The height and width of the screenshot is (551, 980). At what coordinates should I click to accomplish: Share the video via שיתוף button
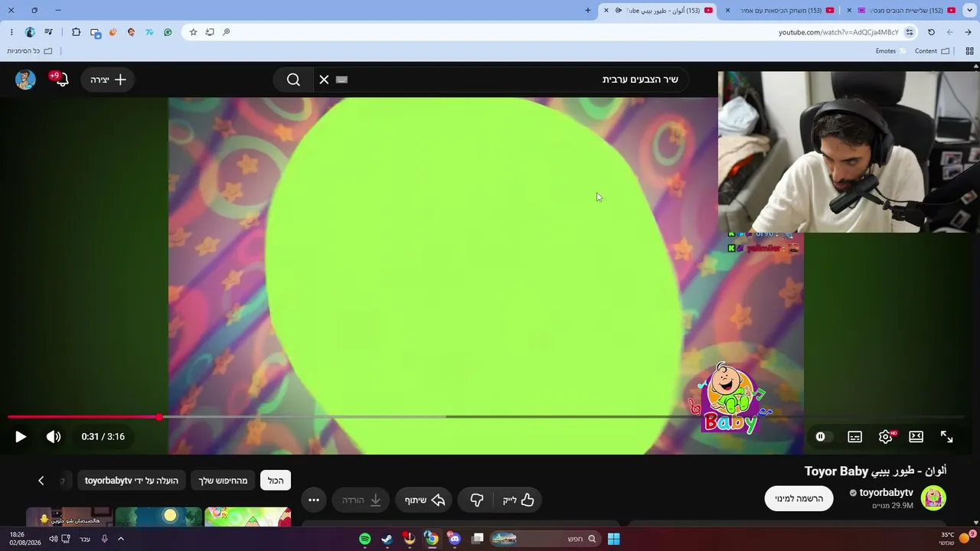pos(425,500)
